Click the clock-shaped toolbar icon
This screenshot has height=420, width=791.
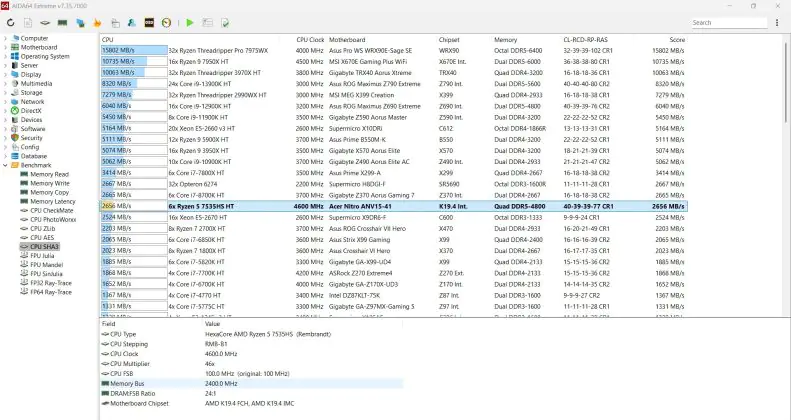pos(166,23)
